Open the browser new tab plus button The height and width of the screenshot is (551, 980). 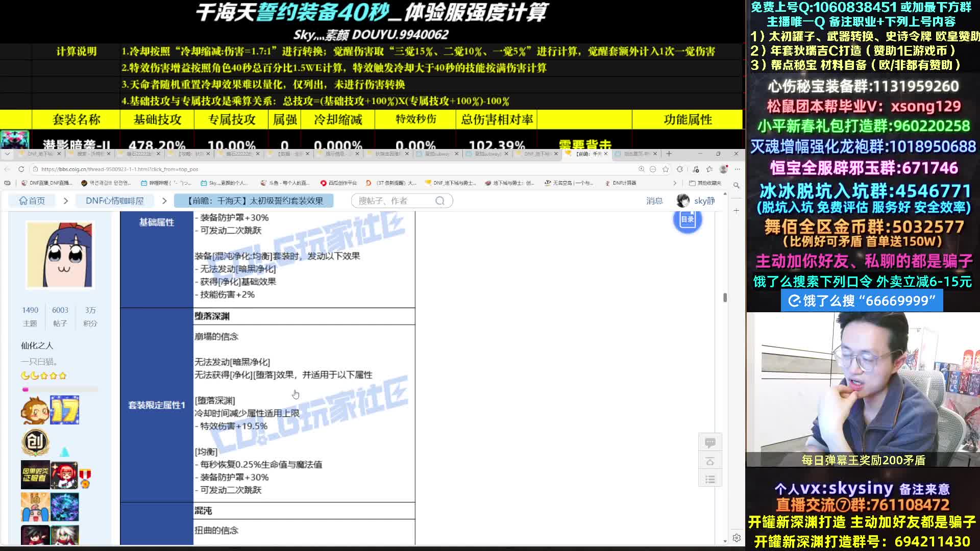tap(669, 154)
